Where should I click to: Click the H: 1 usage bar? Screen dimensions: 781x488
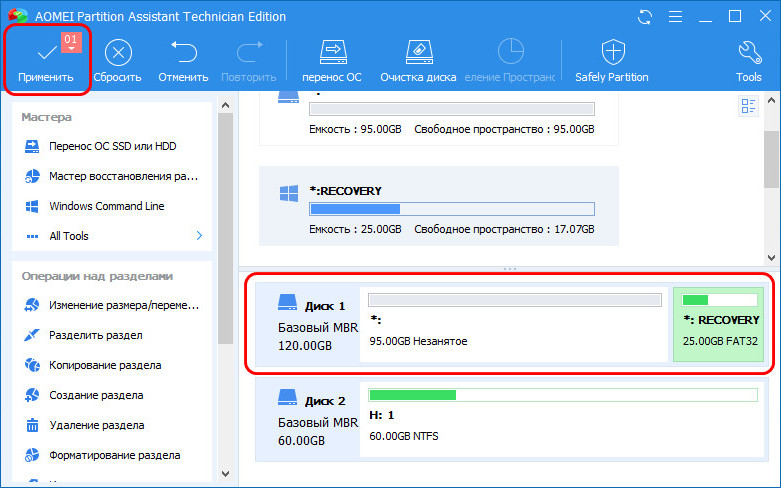[x=563, y=395]
